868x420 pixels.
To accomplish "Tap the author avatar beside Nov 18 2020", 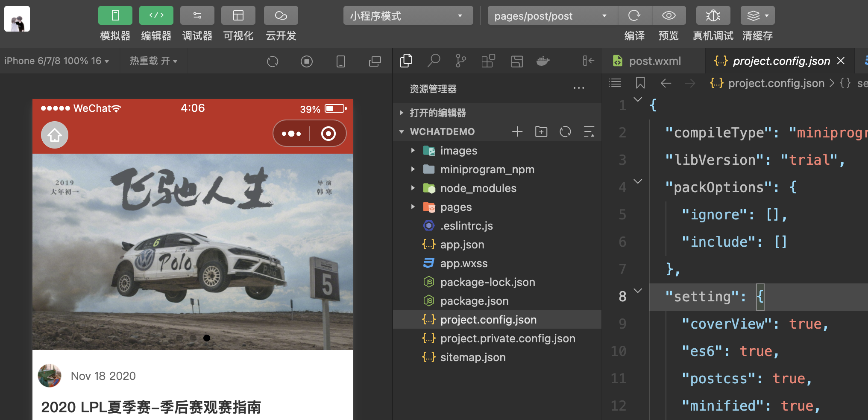I will 50,376.
